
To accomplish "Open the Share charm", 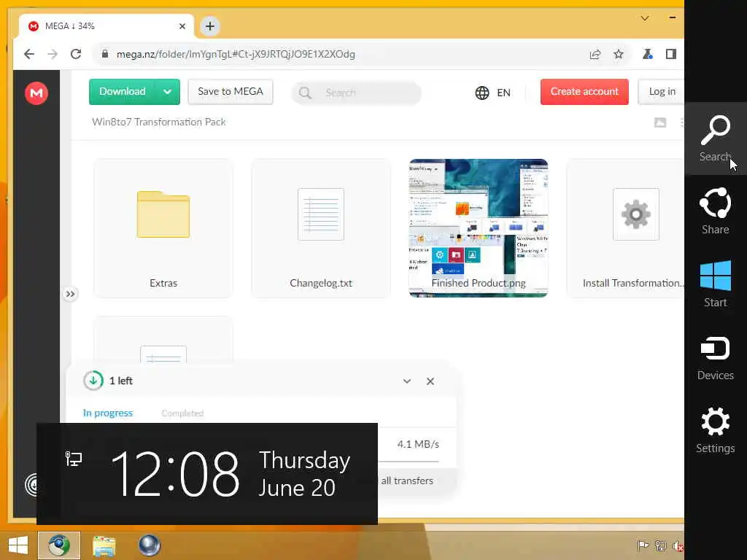I will 715,211.
